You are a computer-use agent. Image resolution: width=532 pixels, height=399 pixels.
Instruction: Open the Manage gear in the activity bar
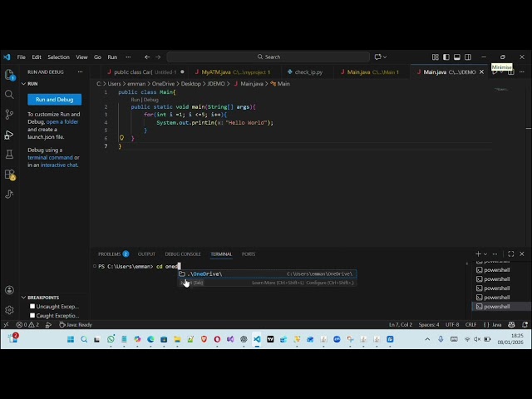tap(9, 310)
